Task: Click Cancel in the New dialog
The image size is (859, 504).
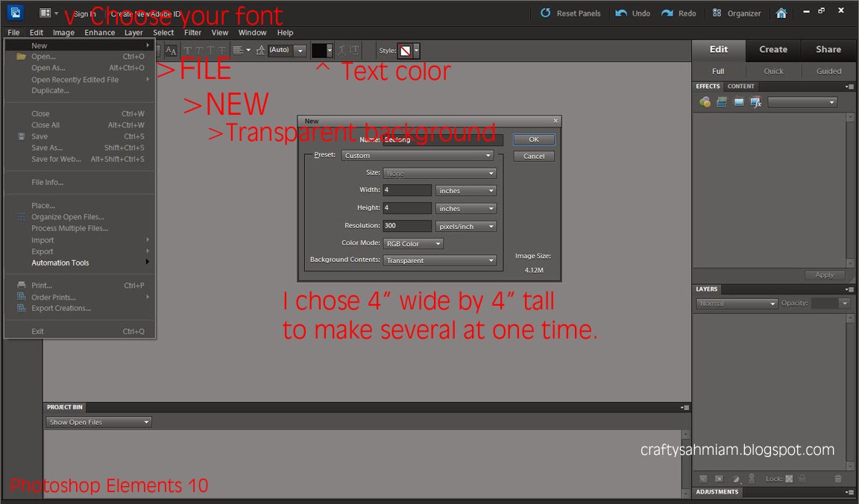Action: click(534, 157)
